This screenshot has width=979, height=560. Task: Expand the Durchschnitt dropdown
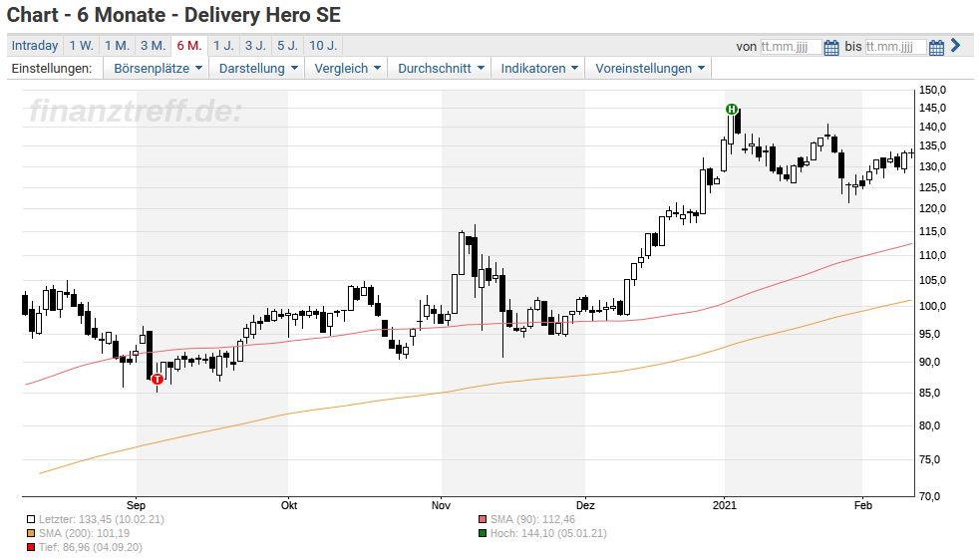441,68
